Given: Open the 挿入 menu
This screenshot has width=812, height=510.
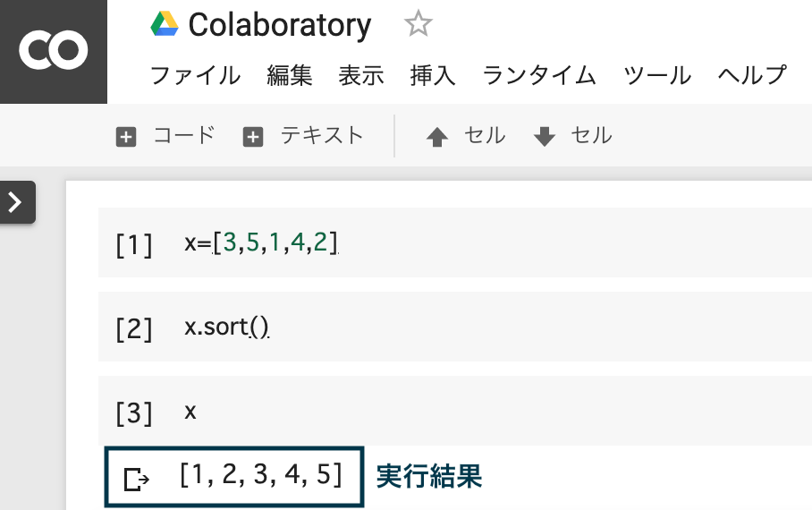Looking at the screenshot, I should (433, 75).
